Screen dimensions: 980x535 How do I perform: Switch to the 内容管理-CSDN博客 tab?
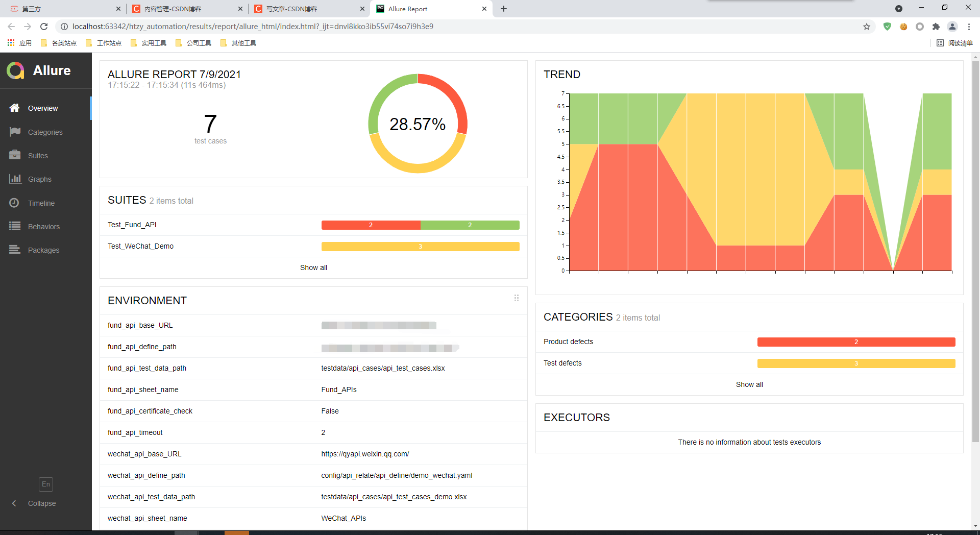click(x=186, y=9)
